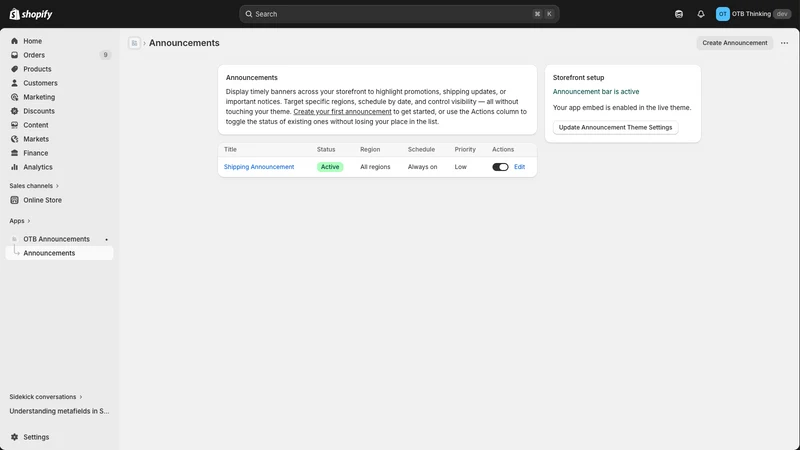Image resolution: width=800 pixels, height=450 pixels.
Task: Click the Always on schedule cell
Action: click(422, 167)
